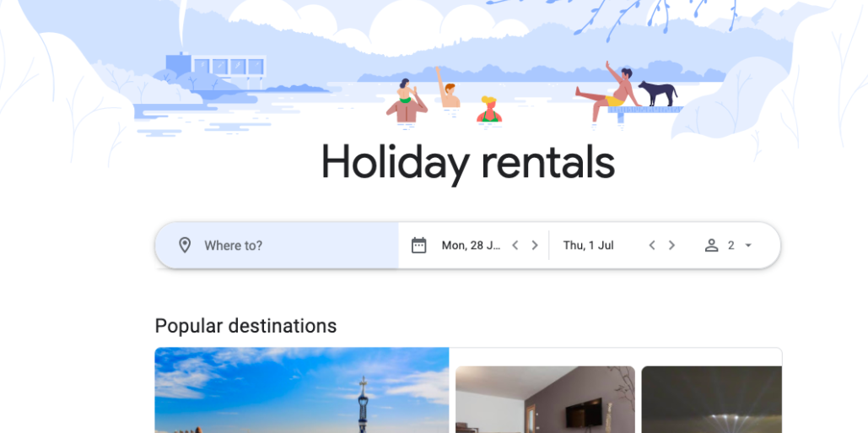The image size is (868, 433).
Task: Select the check-out date Thu, 1 Jul
Action: click(x=589, y=246)
